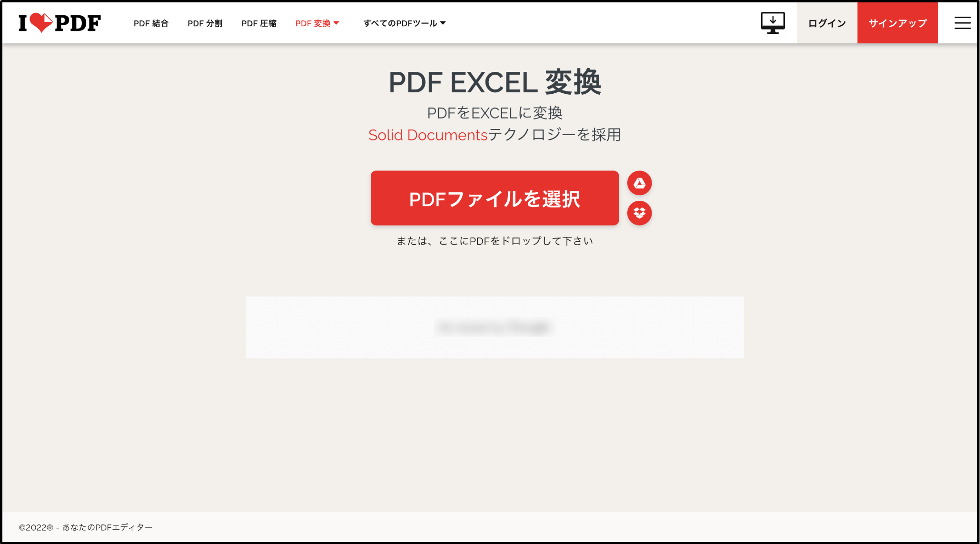Open the desktop app download icon
Viewport: 980px width, 544px height.
pos(772,23)
